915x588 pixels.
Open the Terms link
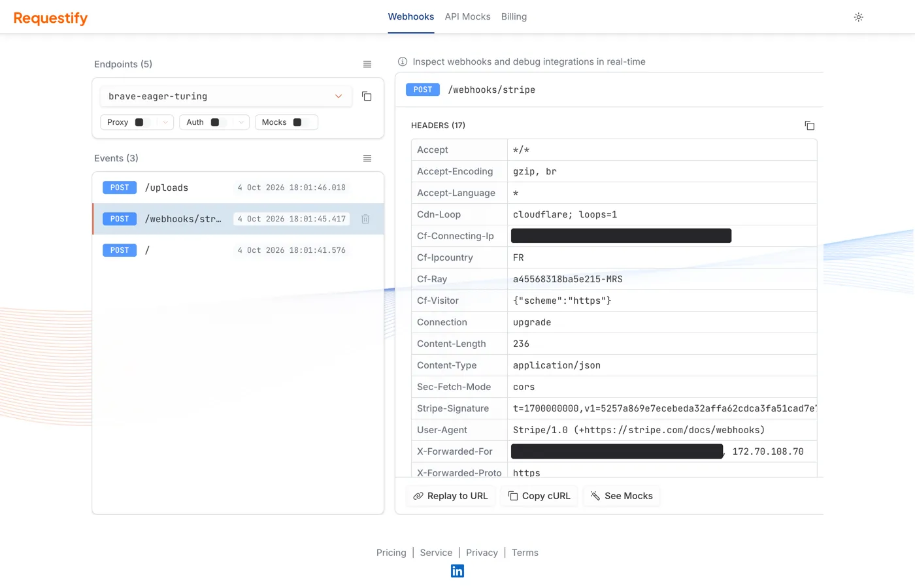(x=525, y=553)
